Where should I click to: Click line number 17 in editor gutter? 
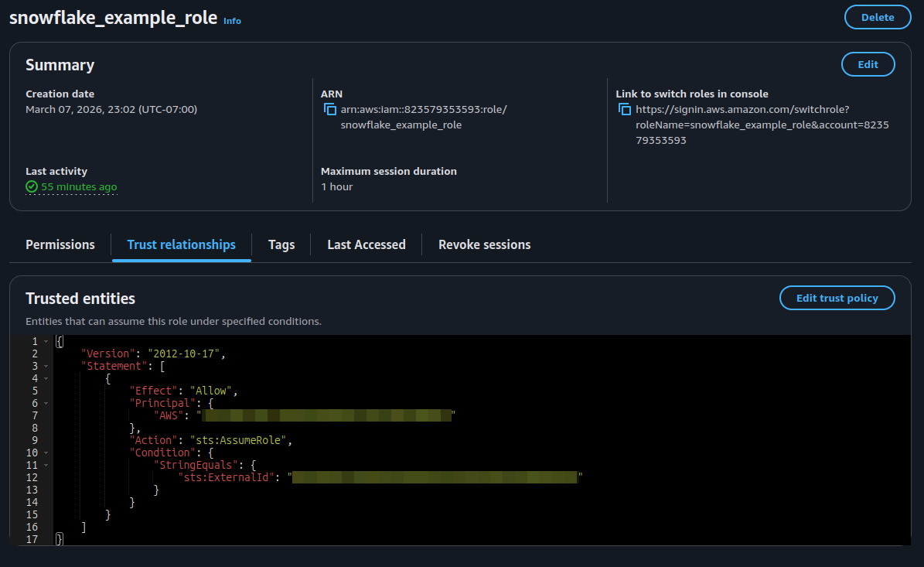tap(32, 539)
